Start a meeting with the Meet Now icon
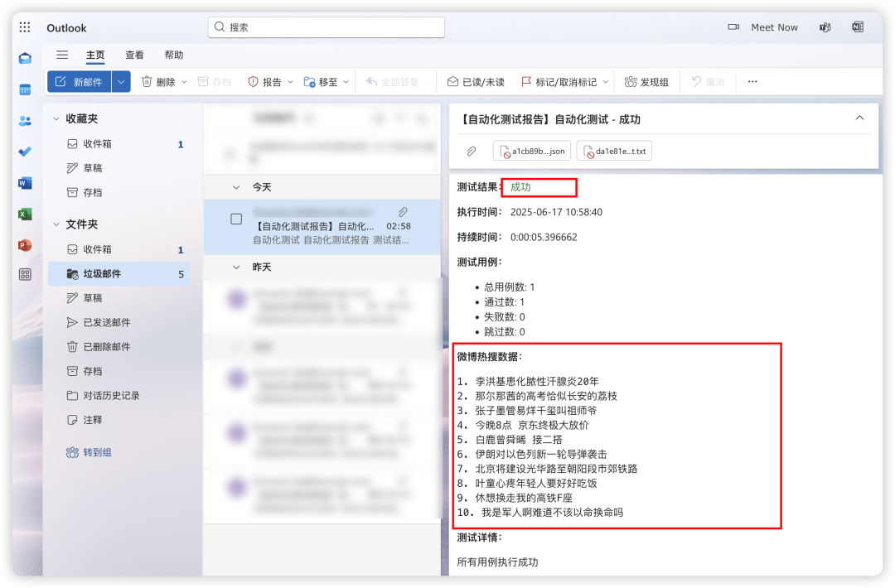This screenshot has height=588, width=895. [x=763, y=27]
